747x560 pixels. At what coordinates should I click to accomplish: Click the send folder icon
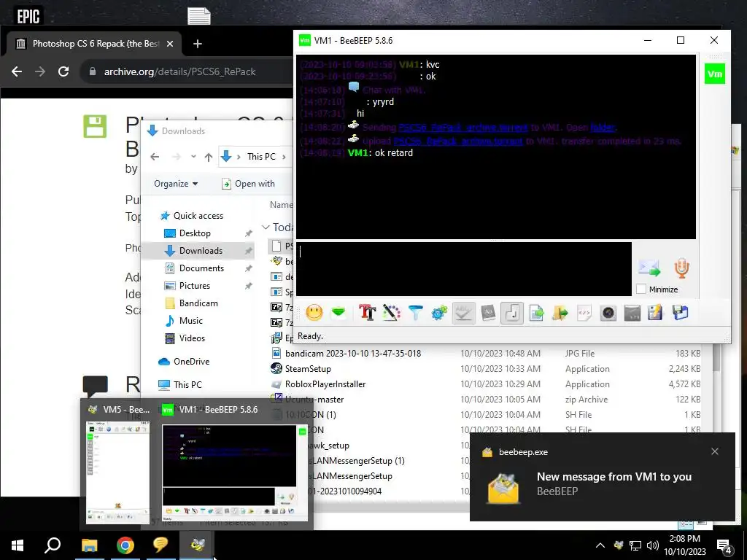pyautogui.click(x=560, y=313)
